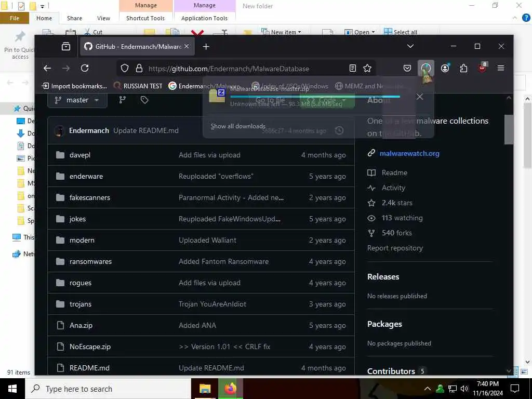Close the GitHub Endermanch tab

[187, 46]
